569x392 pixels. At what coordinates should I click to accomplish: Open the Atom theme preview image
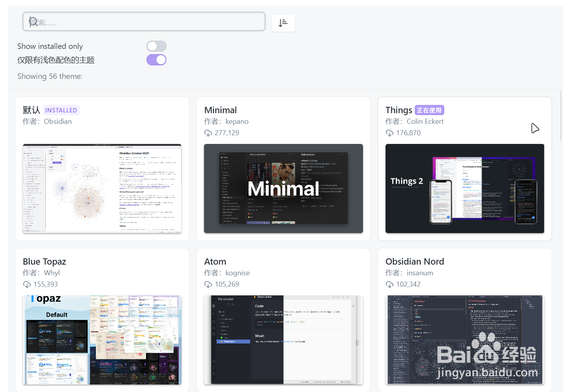tap(283, 340)
